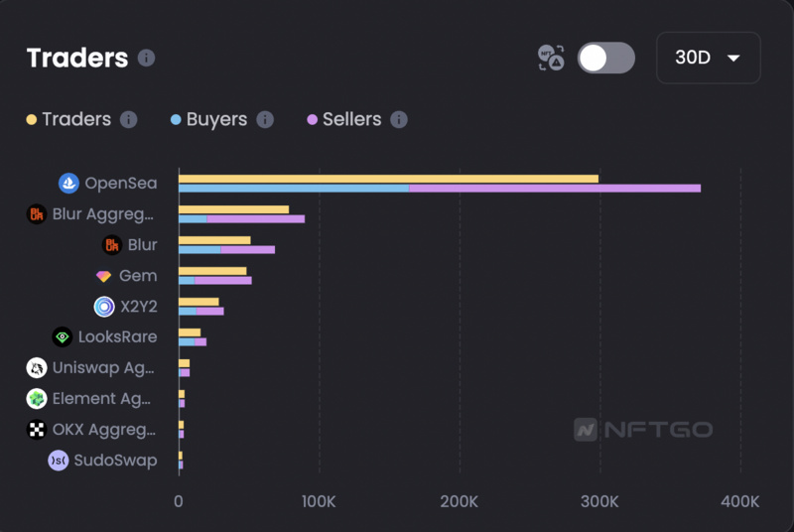794x532 pixels.
Task: Click the Blur marketplace label
Action: tap(142, 245)
